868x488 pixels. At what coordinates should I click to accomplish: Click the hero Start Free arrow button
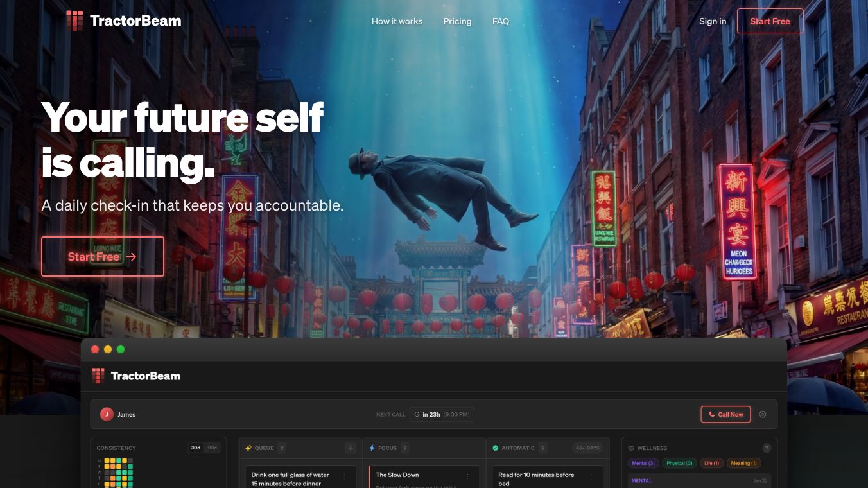103,257
